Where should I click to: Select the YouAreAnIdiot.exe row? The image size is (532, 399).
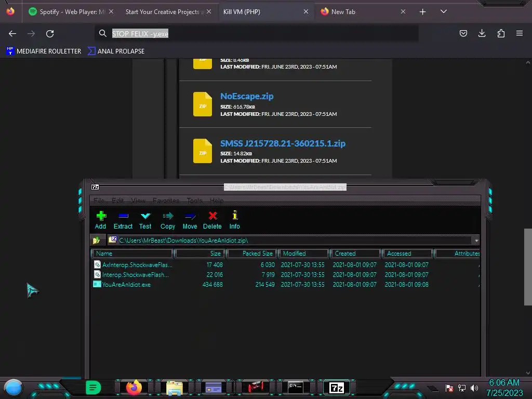285,285
